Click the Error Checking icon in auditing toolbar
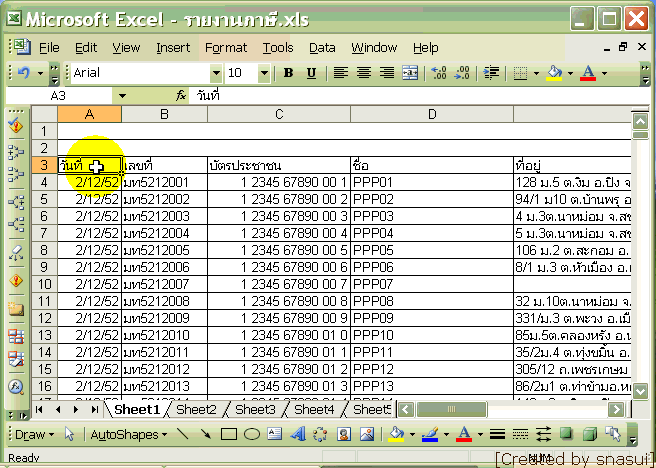 pos(16,125)
